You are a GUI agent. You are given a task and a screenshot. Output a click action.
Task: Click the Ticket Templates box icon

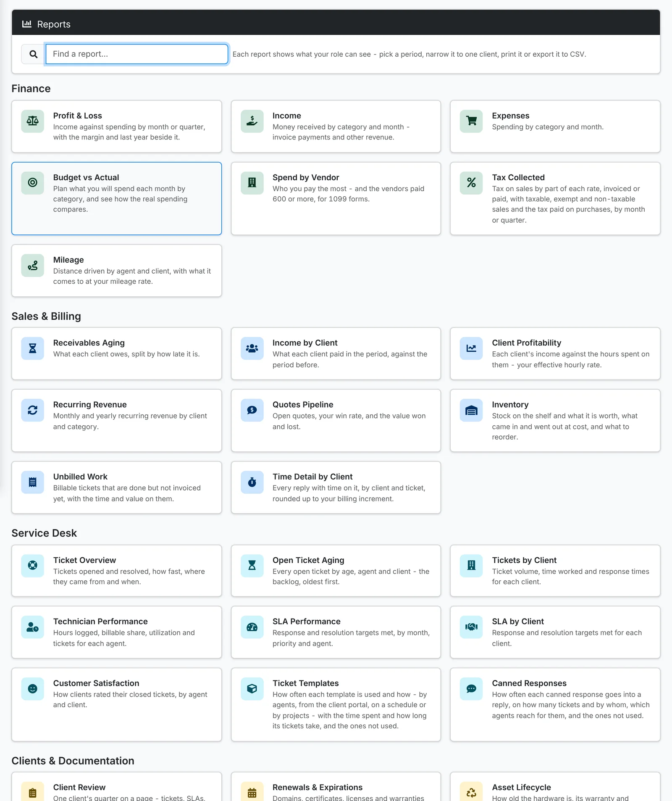tap(252, 689)
